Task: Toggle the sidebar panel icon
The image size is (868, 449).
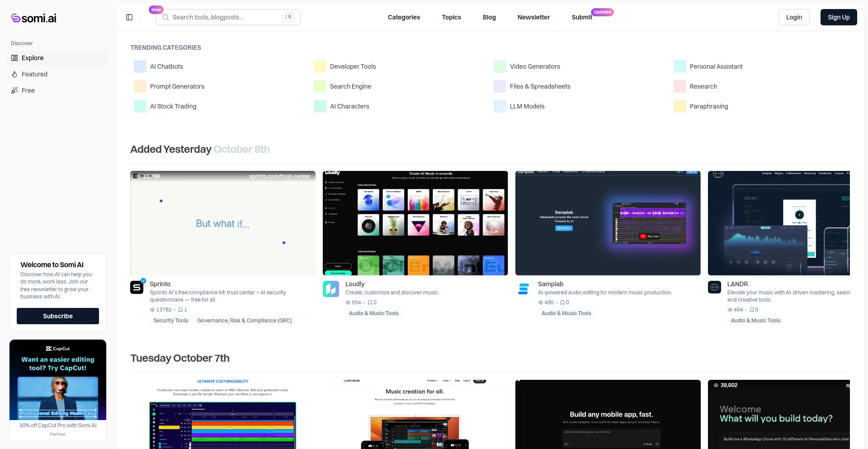Action: (x=129, y=17)
